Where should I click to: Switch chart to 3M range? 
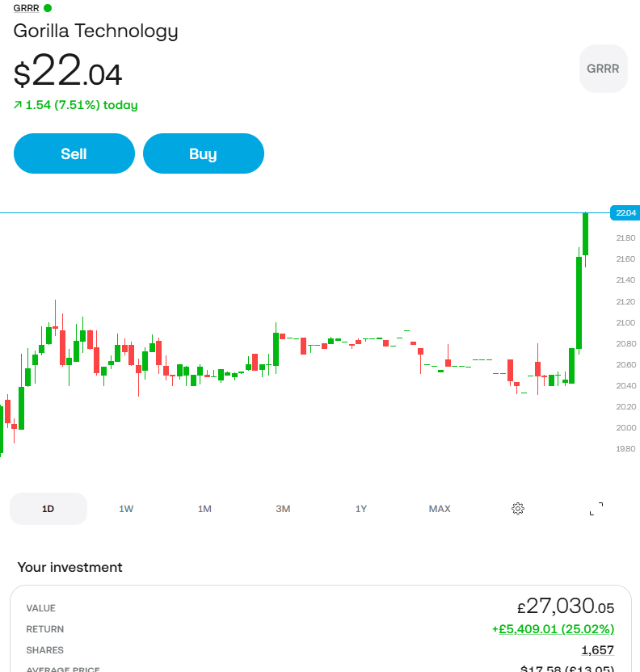click(283, 509)
